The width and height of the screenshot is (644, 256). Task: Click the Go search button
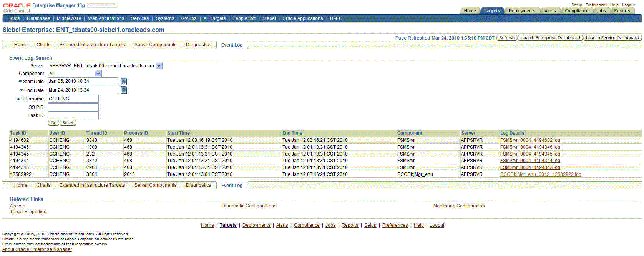53,123
